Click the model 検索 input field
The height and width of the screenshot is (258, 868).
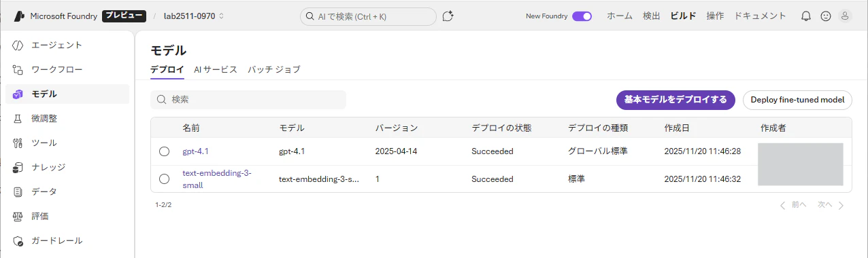(248, 100)
